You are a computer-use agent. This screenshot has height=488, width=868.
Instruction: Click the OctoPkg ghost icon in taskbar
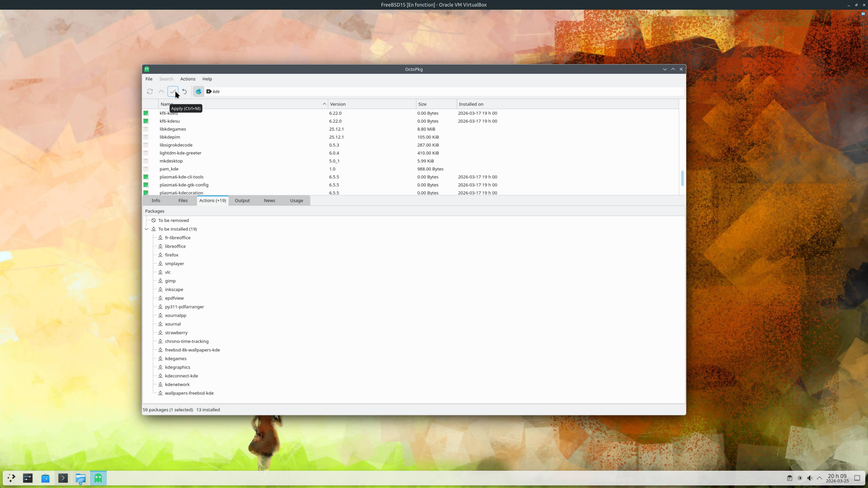98,478
